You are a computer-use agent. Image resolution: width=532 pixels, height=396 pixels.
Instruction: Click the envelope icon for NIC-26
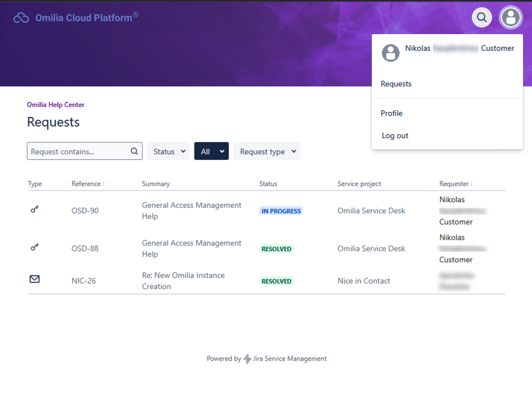point(35,279)
